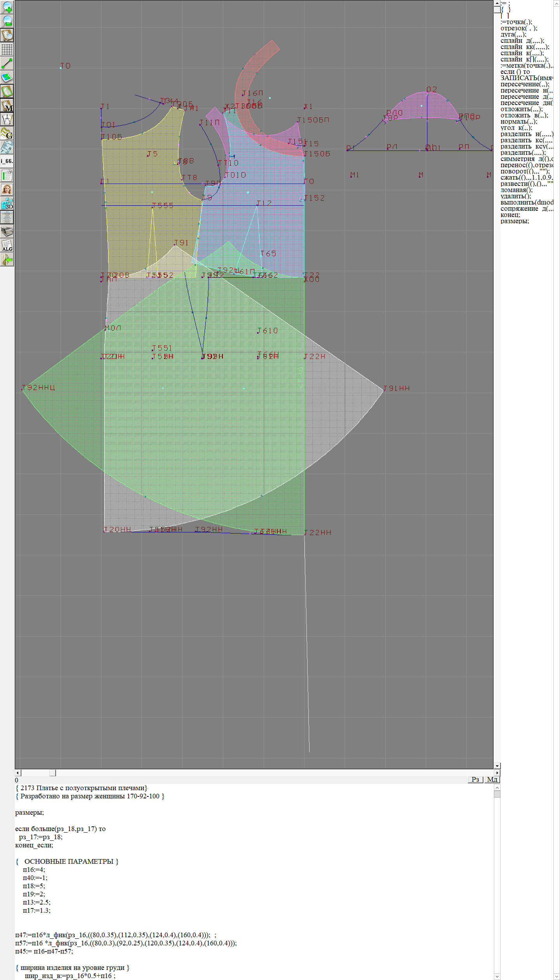The height and width of the screenshot is (980, 560).
Task: Click the i_66 label button
Action: 7,161
